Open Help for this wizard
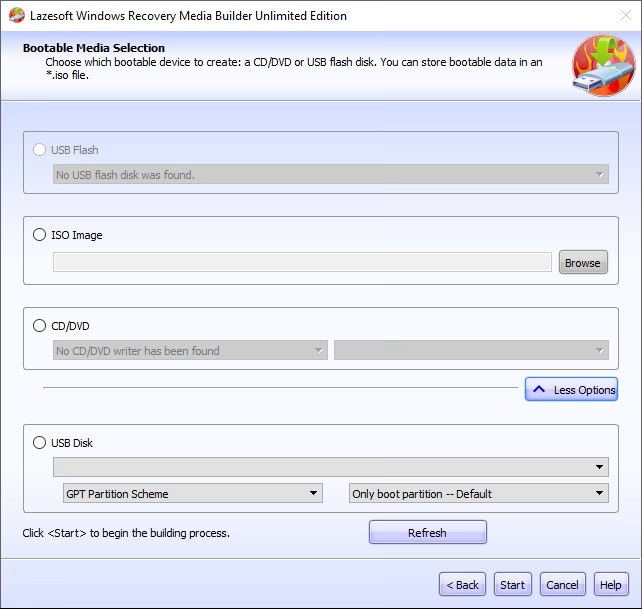The height and width of the screenshot is (609, 642). coord(611,584)
